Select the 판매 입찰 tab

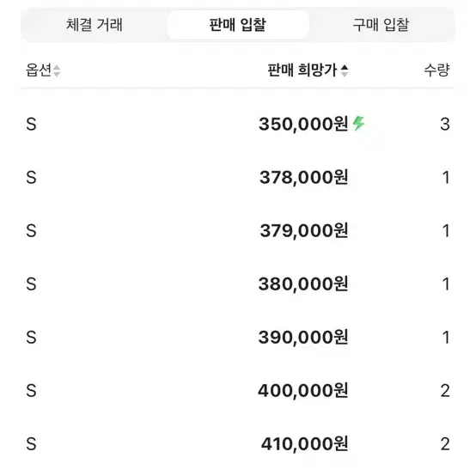[238, 25]
